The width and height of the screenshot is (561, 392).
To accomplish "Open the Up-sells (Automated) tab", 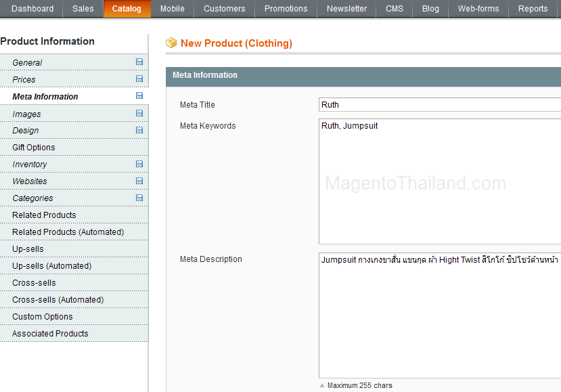I will (x=51, y=266).
